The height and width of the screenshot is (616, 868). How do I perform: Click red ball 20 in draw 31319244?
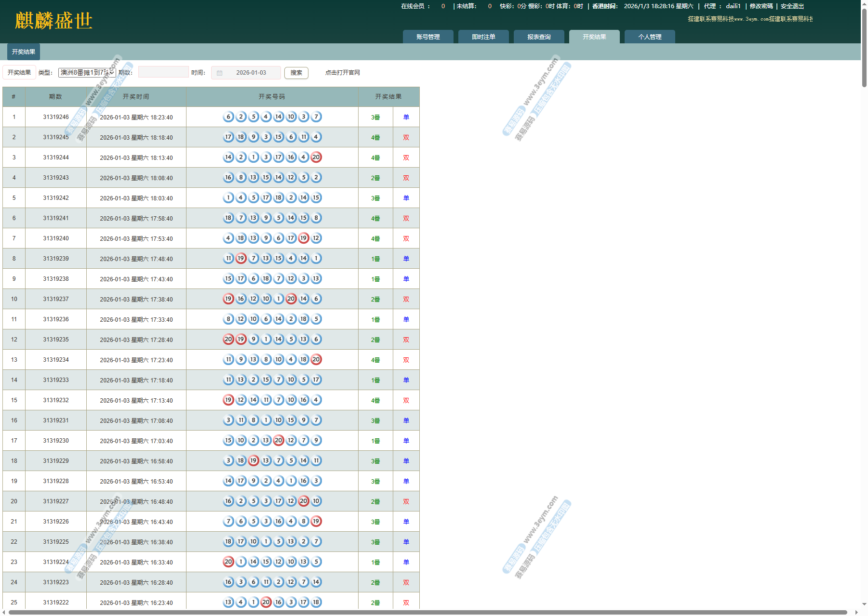(316, 157)
